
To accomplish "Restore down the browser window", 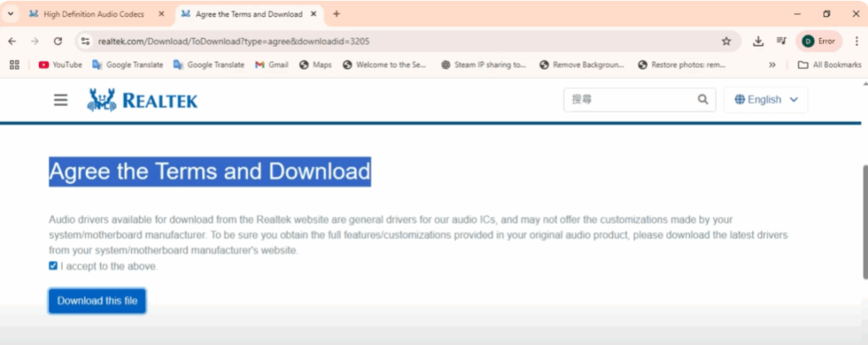I will click(x=826, y=14).
